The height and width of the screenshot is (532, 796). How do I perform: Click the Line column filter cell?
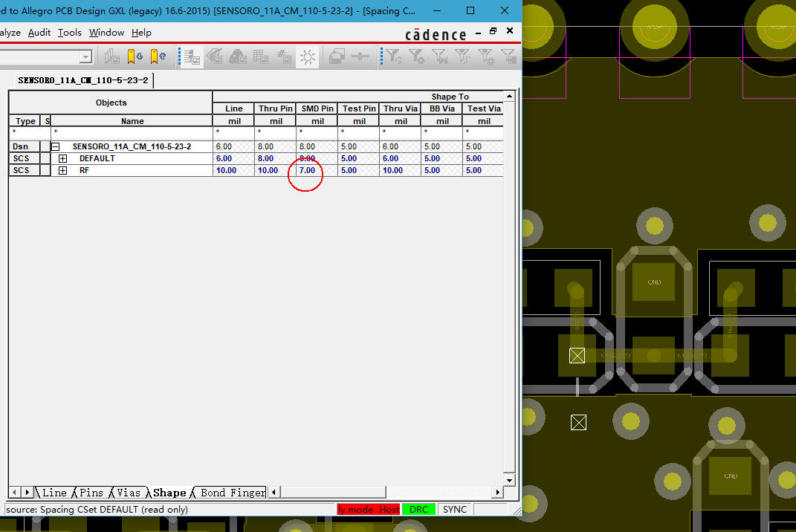pos(233,133)
